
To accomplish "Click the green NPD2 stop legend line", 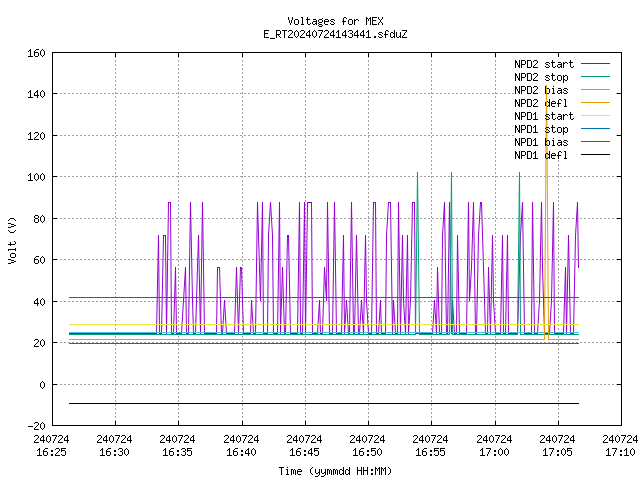I will [595, 77].
